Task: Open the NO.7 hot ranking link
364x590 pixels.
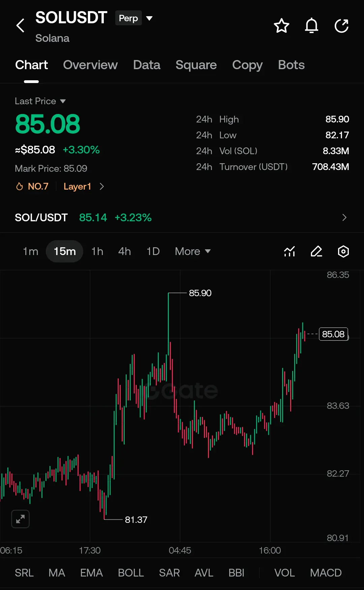Action: [x=38, y=186]
